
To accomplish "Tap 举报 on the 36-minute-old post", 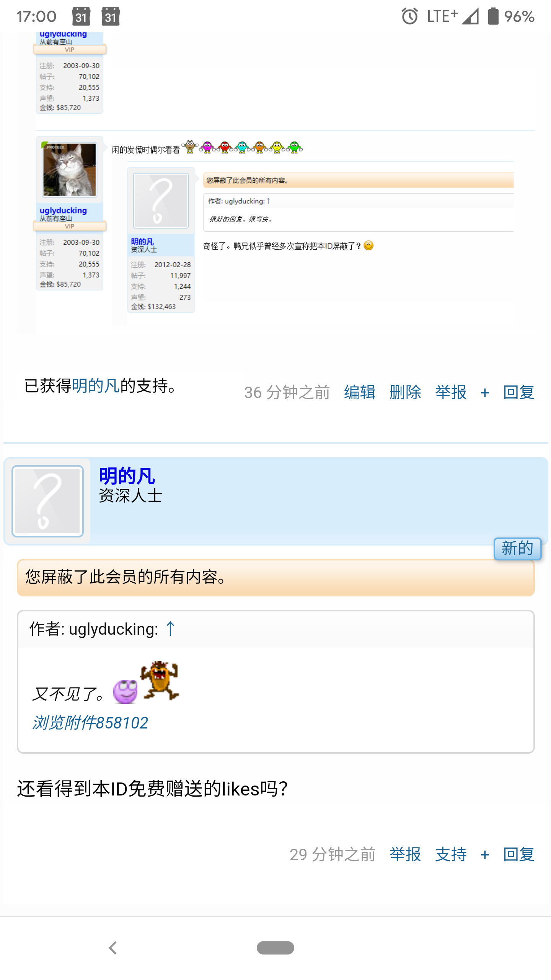I will click(x=451, y=392).
